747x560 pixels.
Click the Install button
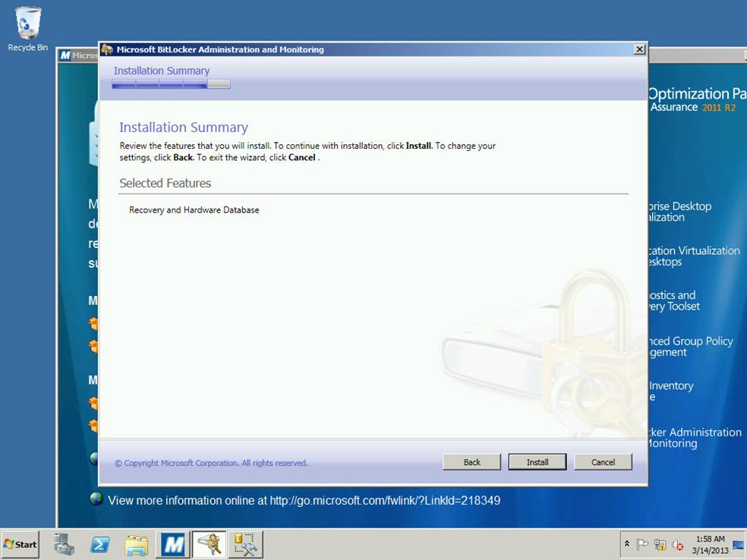point(537,462)
